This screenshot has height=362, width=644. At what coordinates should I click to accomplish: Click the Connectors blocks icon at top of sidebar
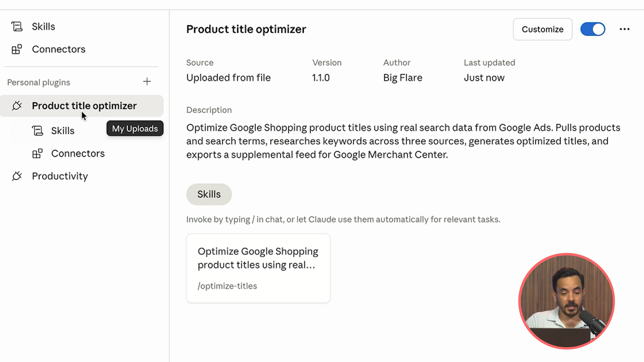pyautogui.click(x=17, y=49)
